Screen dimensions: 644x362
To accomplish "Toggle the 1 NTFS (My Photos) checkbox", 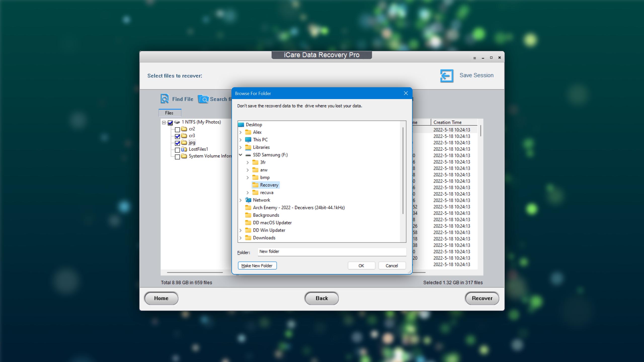I will tap(170, 123).
